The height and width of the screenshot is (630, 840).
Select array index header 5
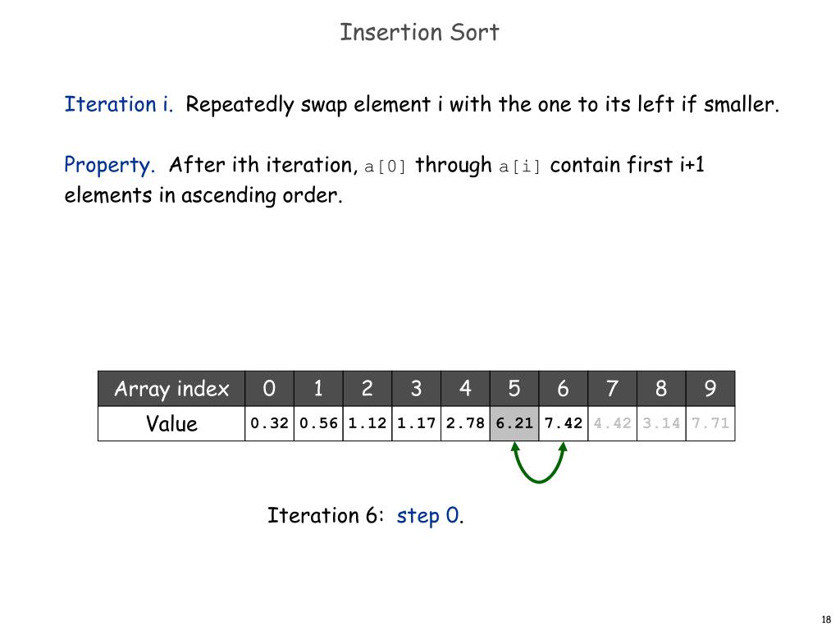tap(514, 388)
